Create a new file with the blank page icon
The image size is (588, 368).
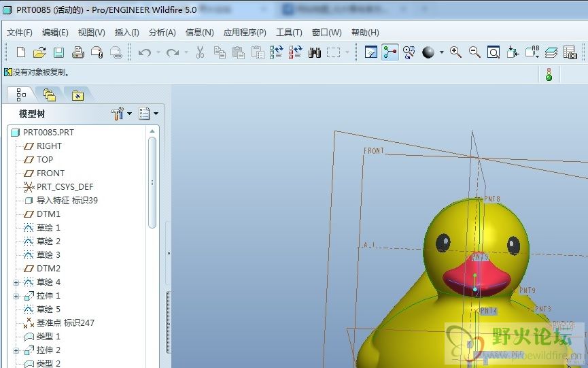(x=21, y=52)
